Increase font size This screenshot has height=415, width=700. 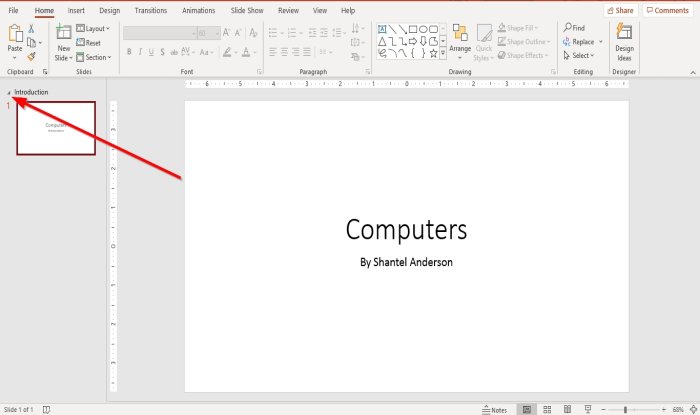click(x=226, y=33)
